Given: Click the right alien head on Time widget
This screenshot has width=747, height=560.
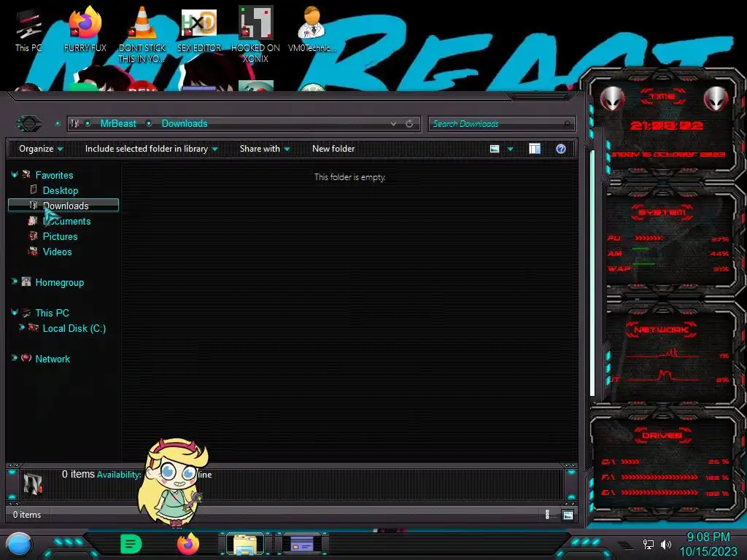Looking at the screenshot, I should 716,99.
